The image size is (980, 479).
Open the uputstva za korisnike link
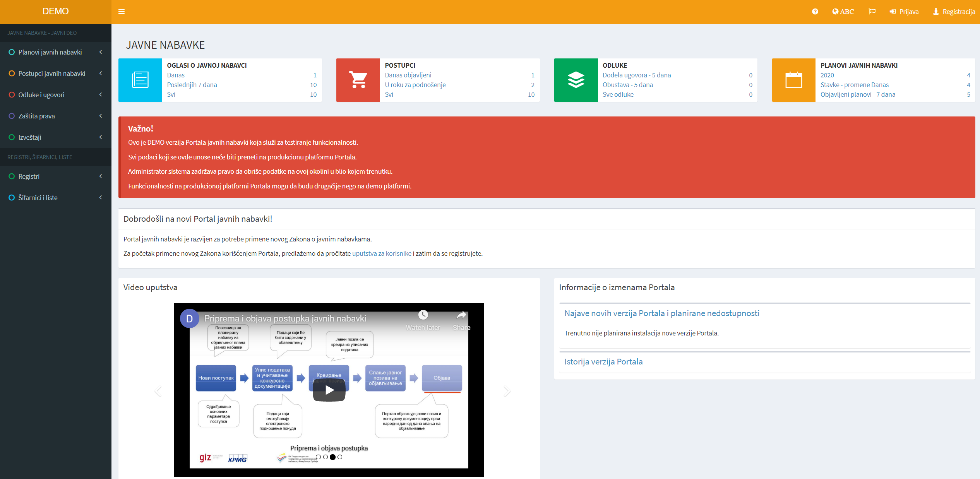(x=382, y=253)
